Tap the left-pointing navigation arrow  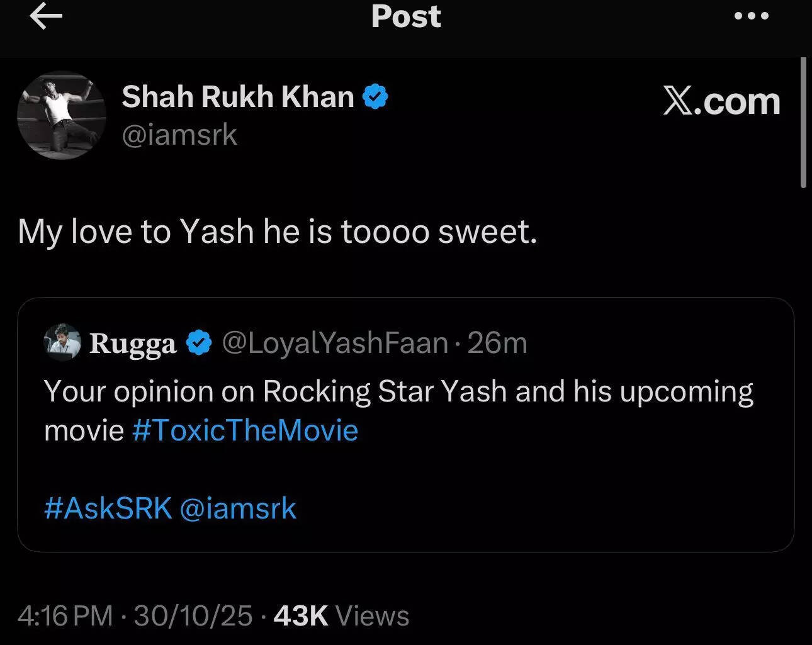tap(45, 18)
